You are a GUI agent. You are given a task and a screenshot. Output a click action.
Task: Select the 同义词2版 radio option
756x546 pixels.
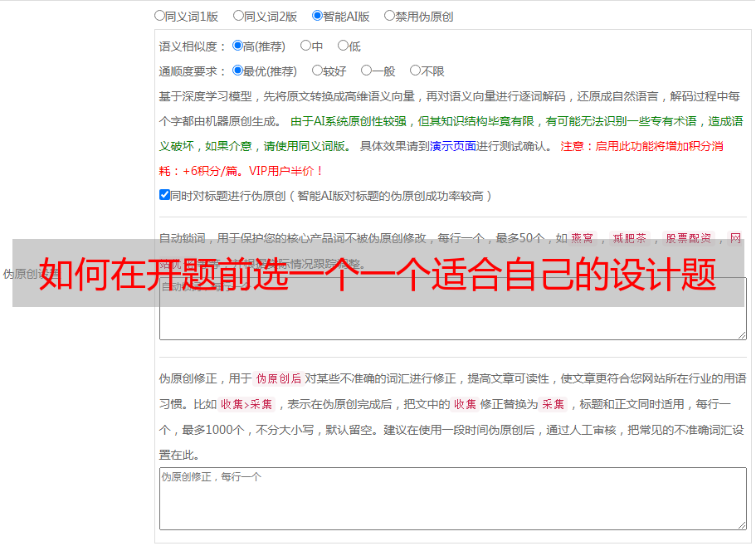pyautogui.click(x=238, y=16)
